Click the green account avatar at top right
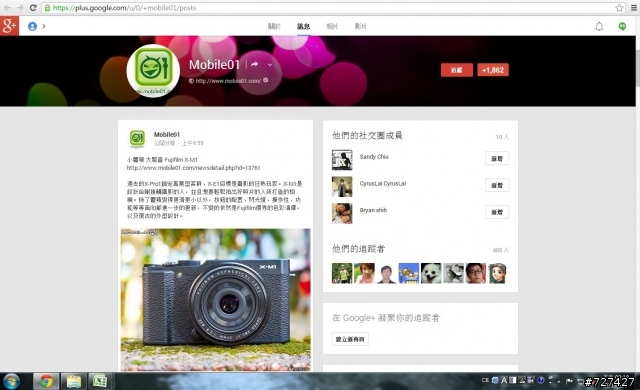640x390 pixels. coord(622,27)
